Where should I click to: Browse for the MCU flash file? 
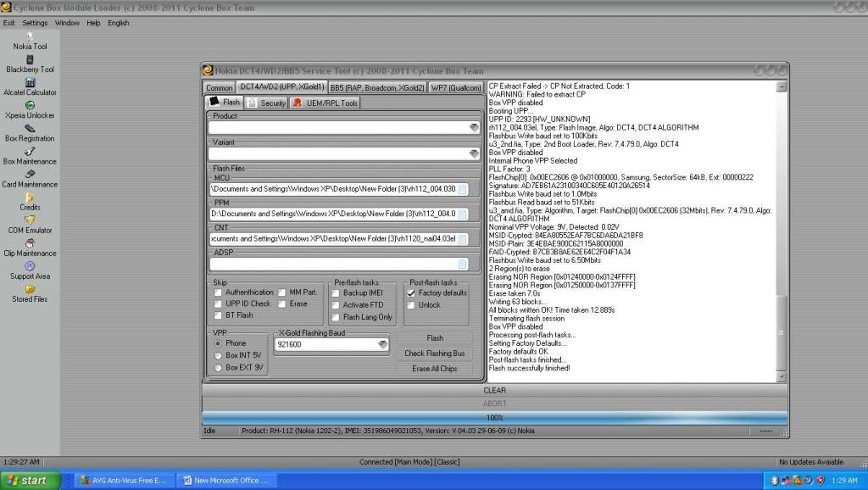tap(463, 189)
